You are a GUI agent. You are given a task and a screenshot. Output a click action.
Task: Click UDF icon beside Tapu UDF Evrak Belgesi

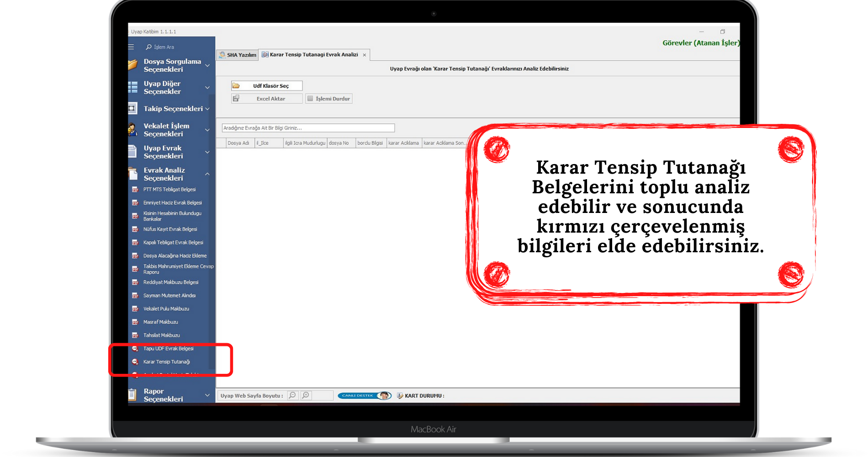click(135, 348)
